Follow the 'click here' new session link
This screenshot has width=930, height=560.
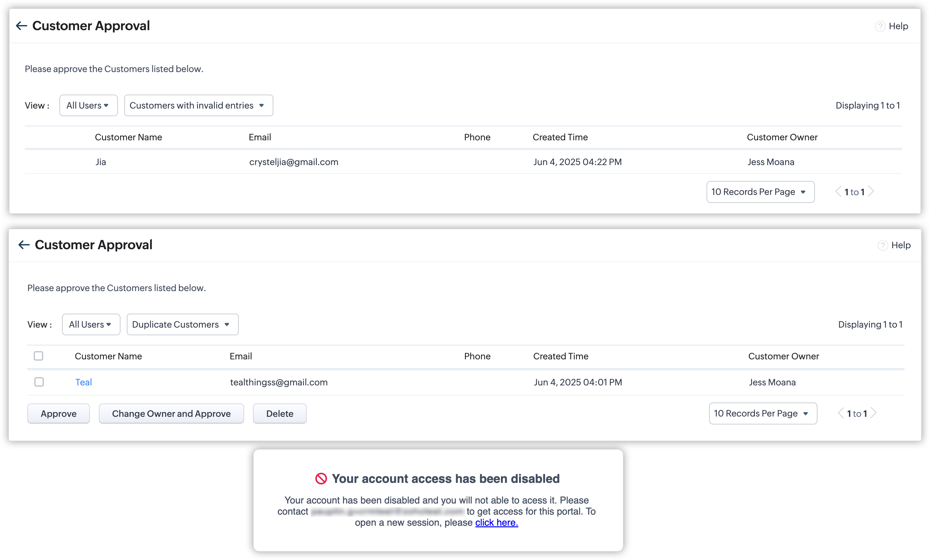[x=496, y=523]
